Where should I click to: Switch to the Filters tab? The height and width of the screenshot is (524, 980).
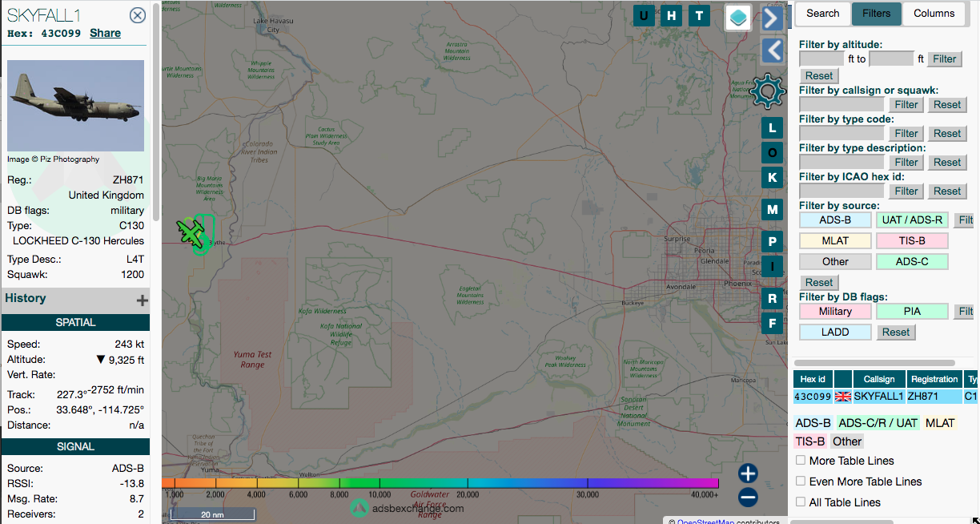(876, 14)
